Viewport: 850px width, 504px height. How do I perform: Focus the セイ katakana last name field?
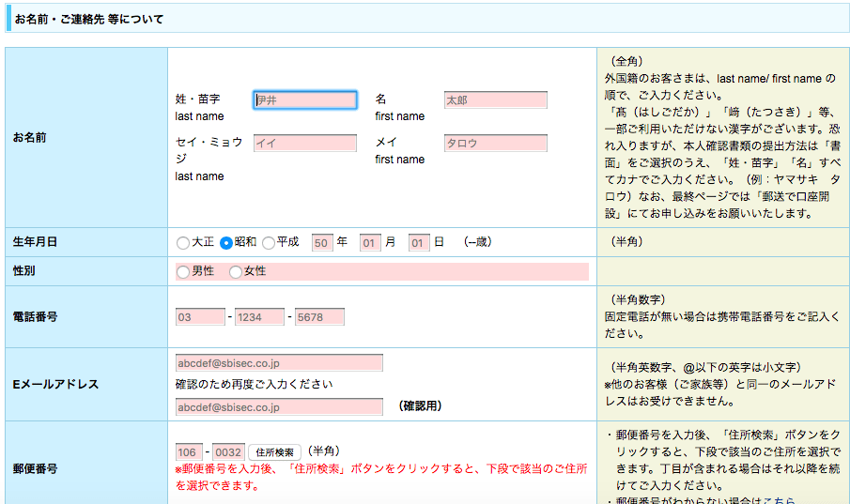(x=304, y=143)
